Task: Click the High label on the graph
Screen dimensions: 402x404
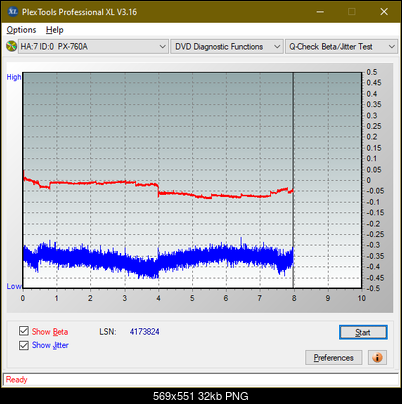Action: (14, 77)
